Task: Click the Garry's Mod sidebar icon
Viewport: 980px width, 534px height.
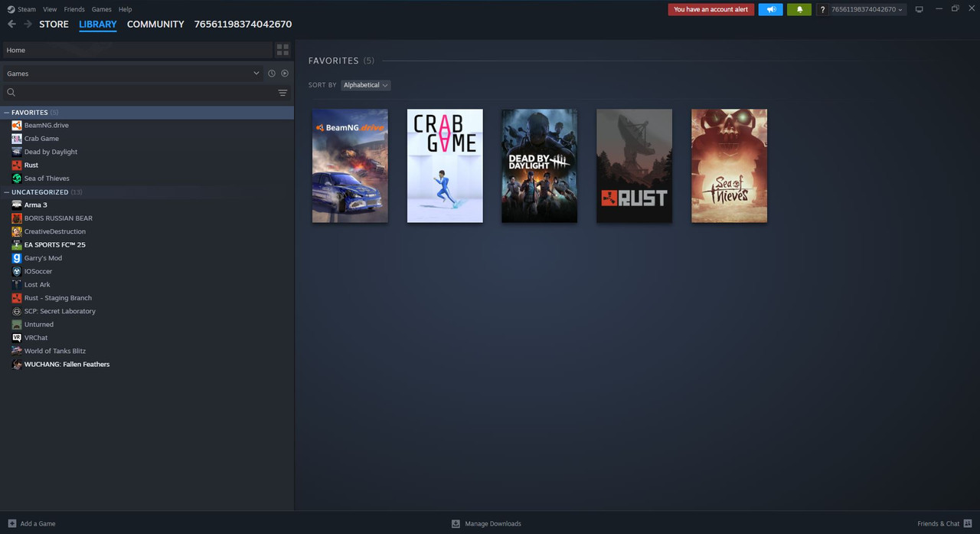Action: (17, 258)
